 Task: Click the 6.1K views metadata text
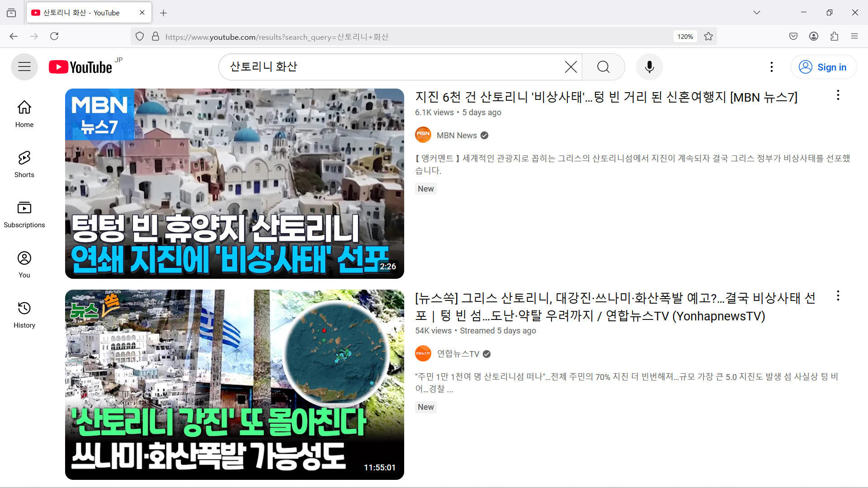click(434, 113)
